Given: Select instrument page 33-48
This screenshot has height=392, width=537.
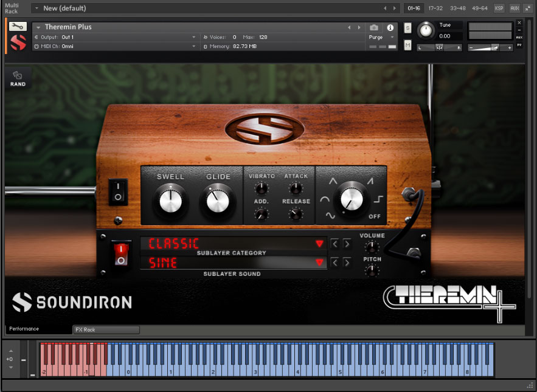Looking at the screenshot, I should (x=457, y=9).
